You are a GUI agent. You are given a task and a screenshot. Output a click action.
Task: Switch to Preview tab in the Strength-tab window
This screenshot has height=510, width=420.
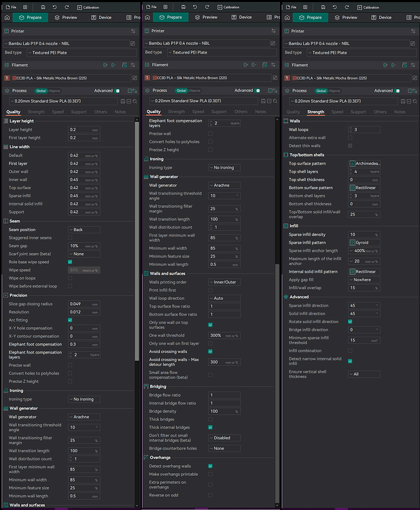point(346,18)
